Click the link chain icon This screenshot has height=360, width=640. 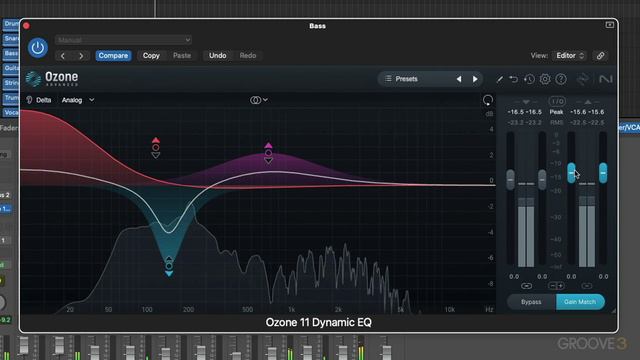point(600,56)
